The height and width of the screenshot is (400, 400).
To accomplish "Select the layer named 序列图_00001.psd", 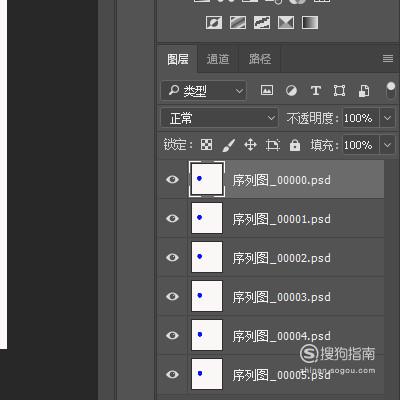I will point(281,219).
